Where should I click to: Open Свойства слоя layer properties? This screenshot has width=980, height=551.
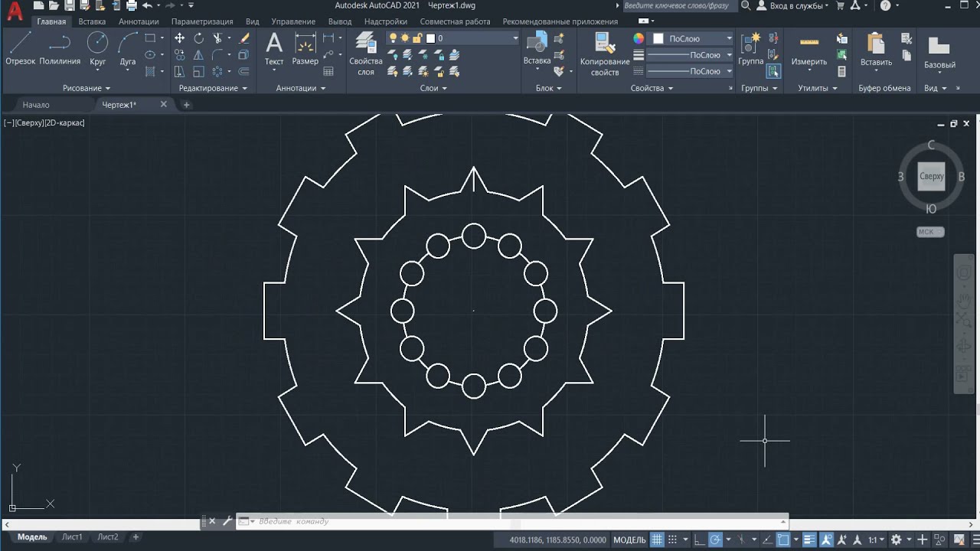pyautogui.click(x=366, y=54)
